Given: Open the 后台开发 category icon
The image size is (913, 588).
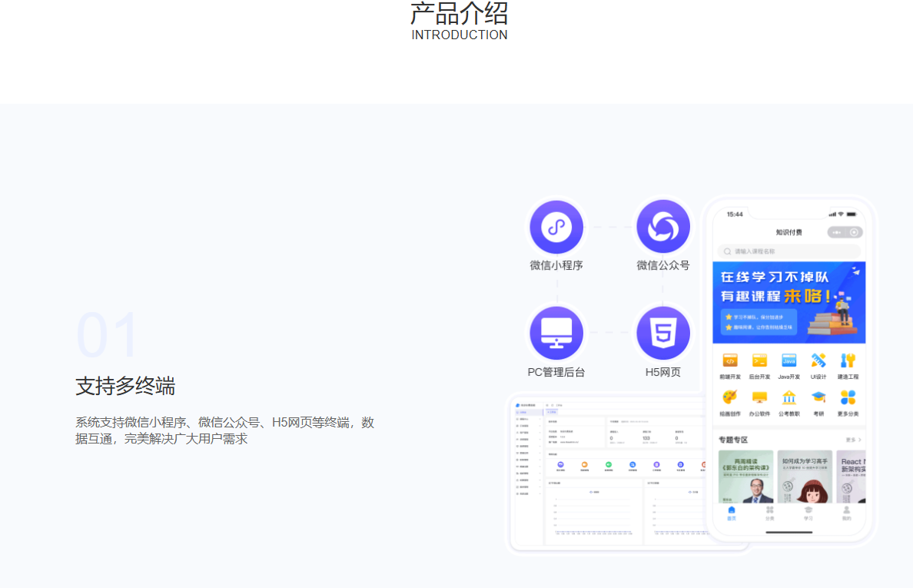Looking at the screenshot, I should coord(759,360).
